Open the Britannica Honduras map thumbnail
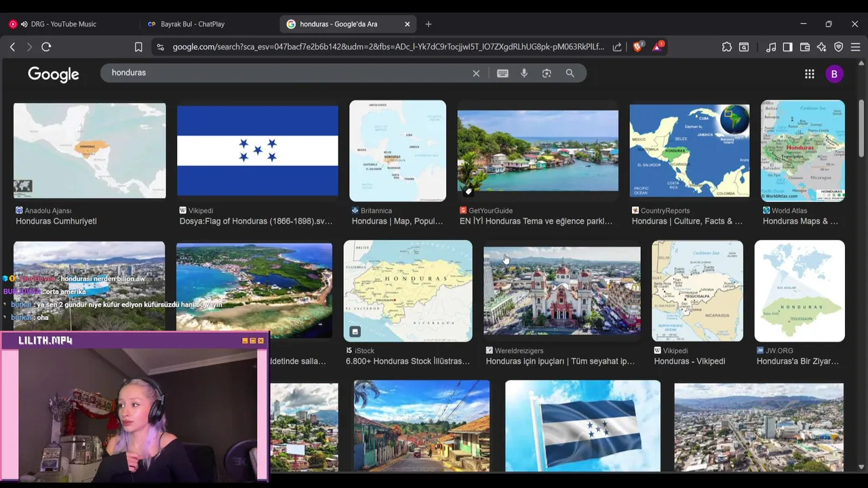 [x=397, y=150]
